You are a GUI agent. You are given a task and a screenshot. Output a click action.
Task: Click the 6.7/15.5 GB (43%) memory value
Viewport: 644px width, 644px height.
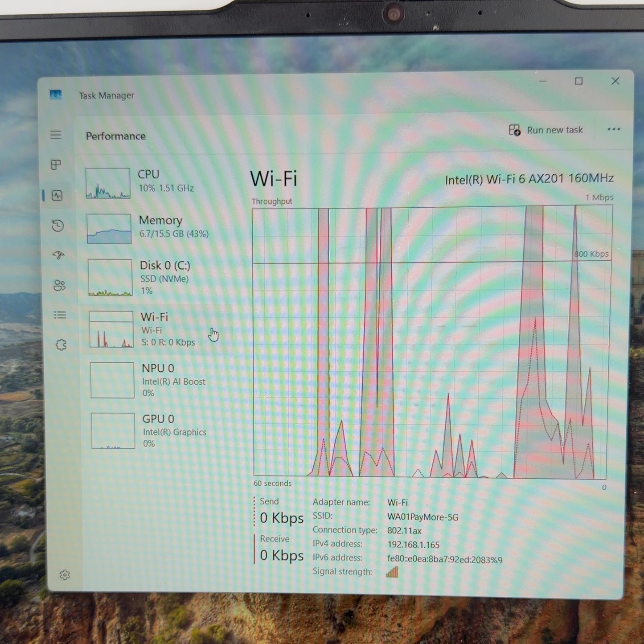[x=174, y=234]
